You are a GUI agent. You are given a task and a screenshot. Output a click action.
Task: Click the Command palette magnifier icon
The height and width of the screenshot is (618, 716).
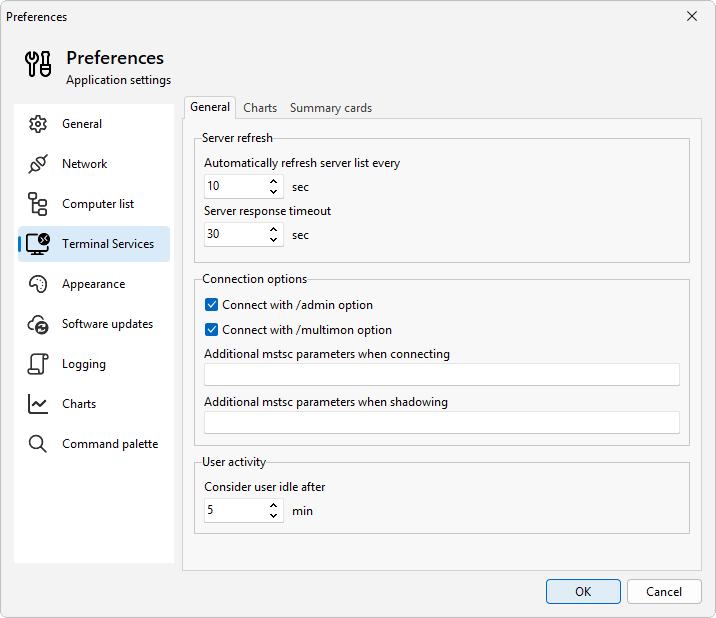tap(38, 444)
